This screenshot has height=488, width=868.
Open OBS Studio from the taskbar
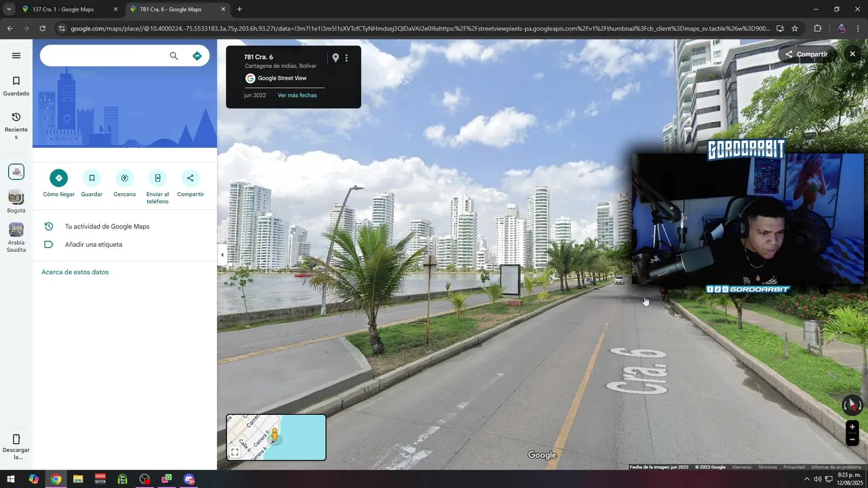point(144,479)
